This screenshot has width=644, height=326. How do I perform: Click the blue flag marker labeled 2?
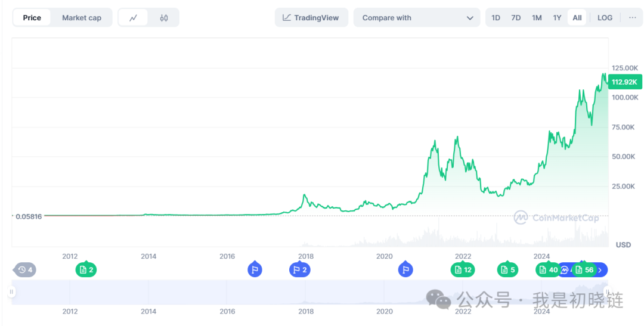pos(299,270)
